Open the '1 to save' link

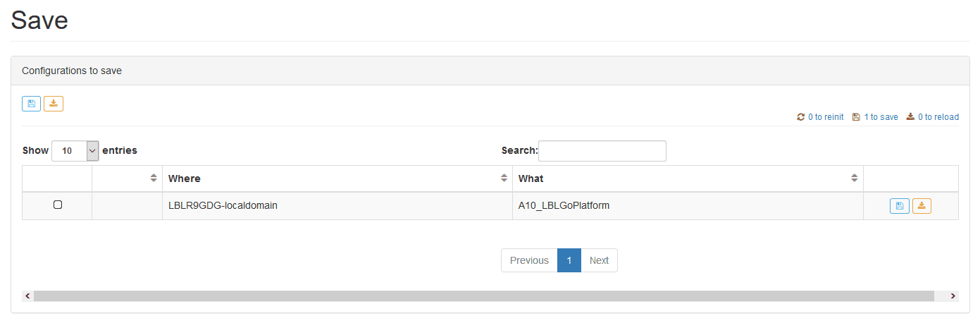tap(881, 117)
